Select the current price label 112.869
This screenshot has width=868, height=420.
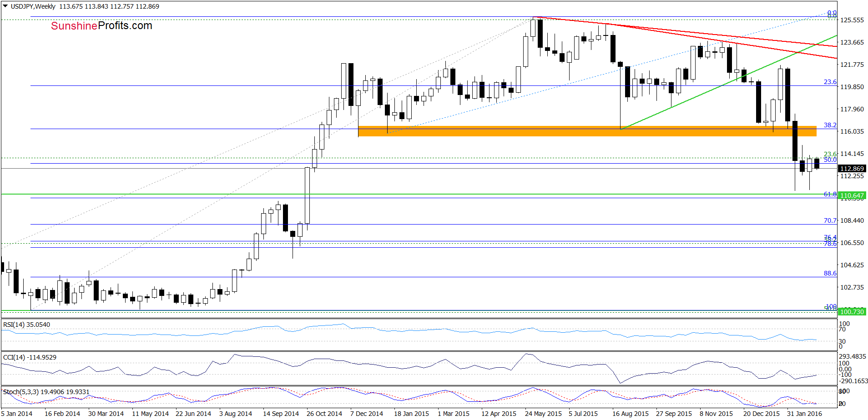[852, 169]
